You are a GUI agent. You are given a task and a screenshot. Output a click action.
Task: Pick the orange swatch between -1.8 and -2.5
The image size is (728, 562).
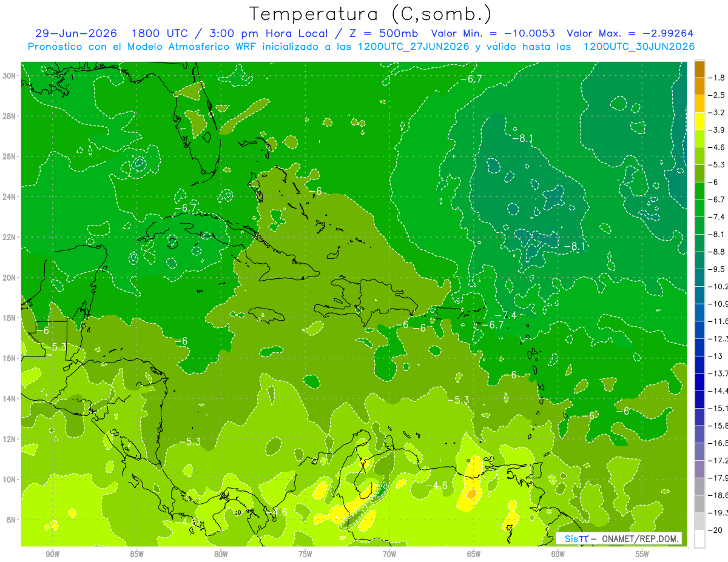699,87
